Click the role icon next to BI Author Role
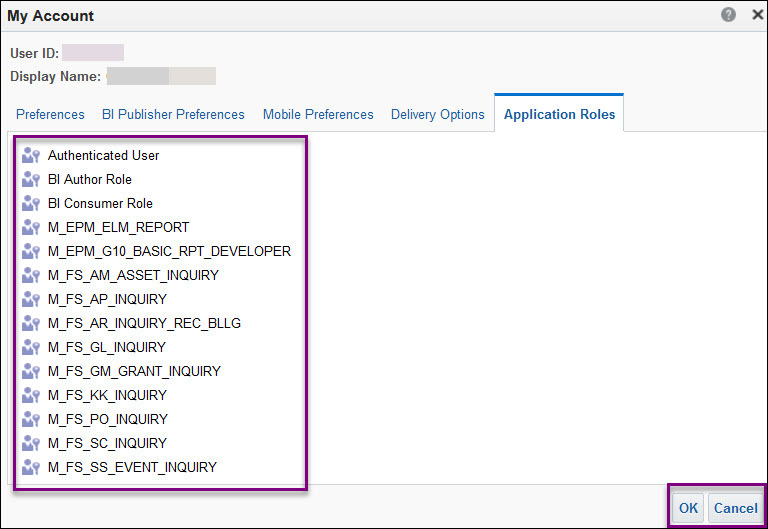 31,179
